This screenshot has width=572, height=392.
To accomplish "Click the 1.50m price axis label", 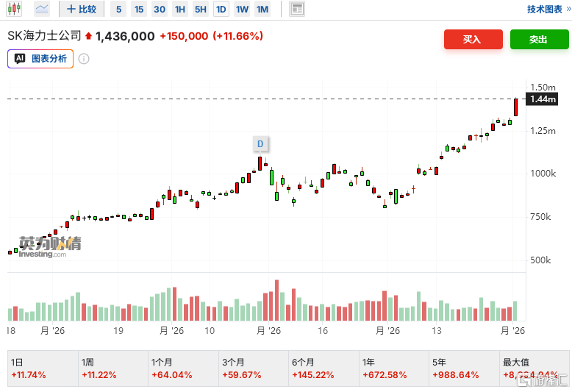I will coord(543,88).
